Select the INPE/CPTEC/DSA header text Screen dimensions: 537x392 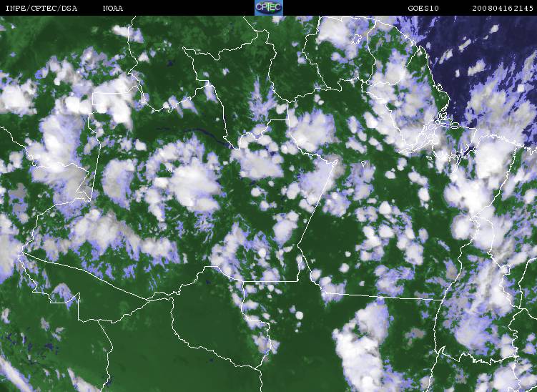coord(41,8)
